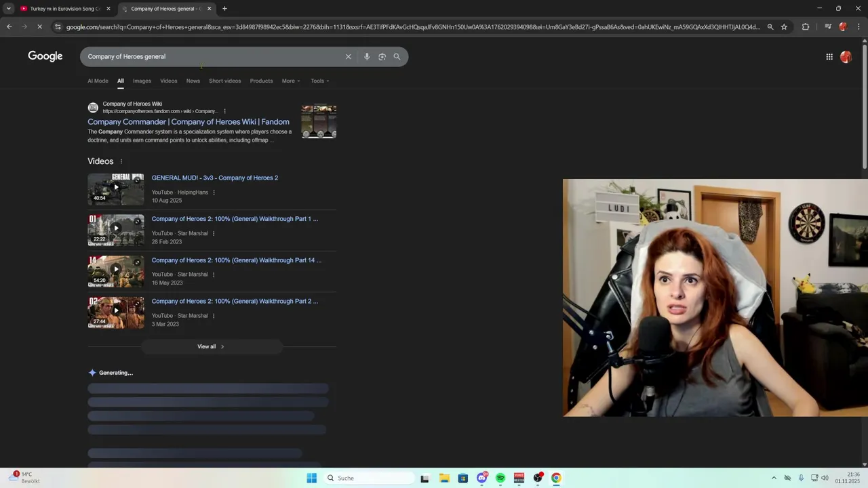Select the Videos search tab
Image resolution: width=868 pixels, height=488 pixels.
[x=168, y=81]
